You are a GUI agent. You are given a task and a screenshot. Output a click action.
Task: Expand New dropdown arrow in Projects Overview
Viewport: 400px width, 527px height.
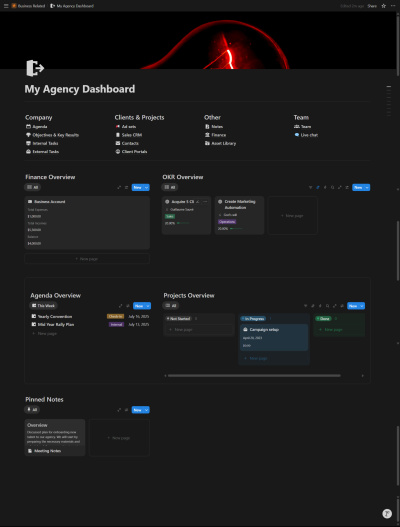(362, 306)
